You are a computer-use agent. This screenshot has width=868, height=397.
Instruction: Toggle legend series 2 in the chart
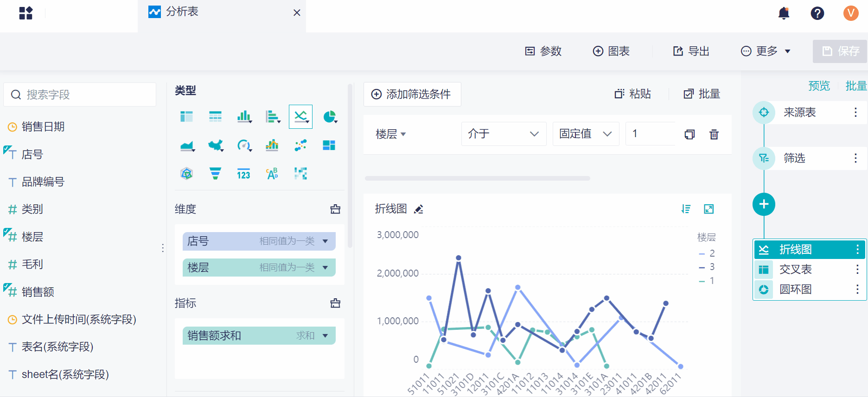(707, 253)
